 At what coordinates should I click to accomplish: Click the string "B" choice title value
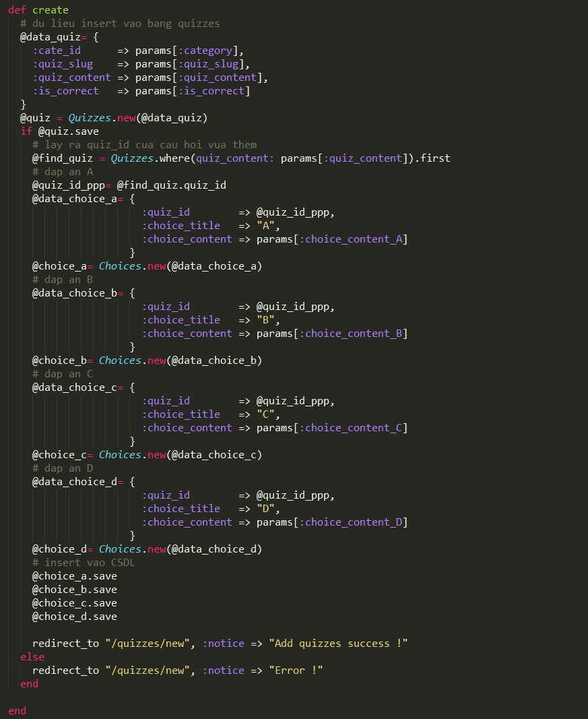click(265, 320)
